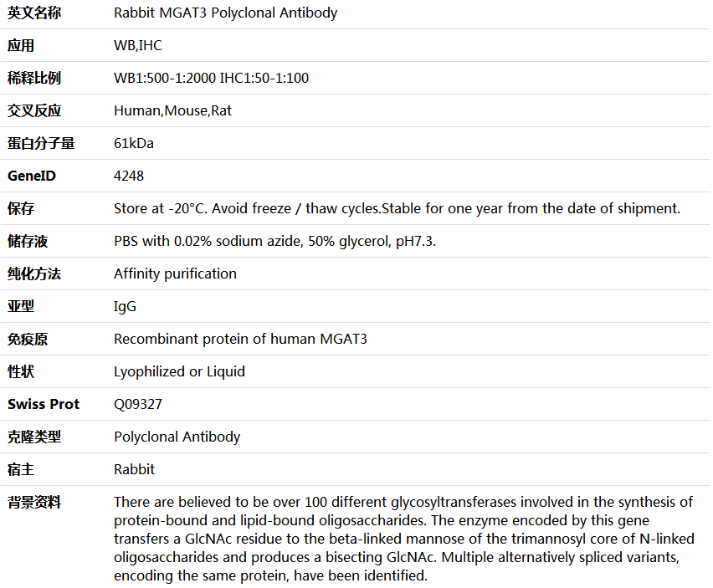Click the Rabbit host value

point(134,469)
